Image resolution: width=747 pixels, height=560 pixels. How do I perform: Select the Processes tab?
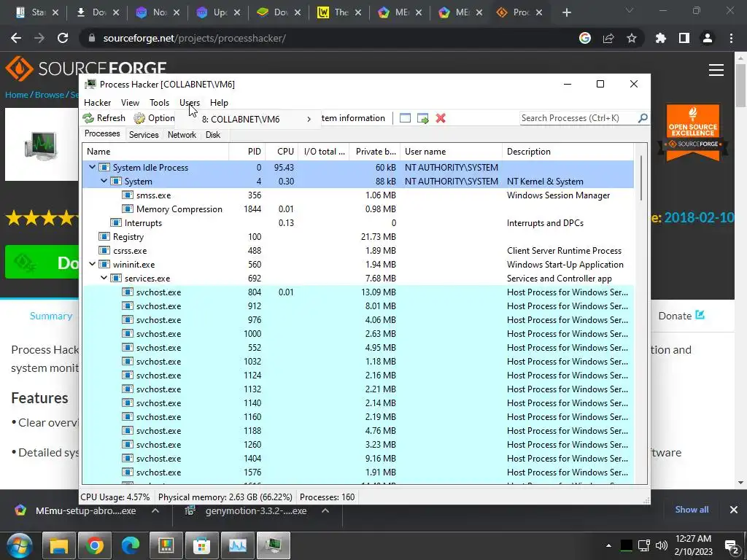(102, 133)
